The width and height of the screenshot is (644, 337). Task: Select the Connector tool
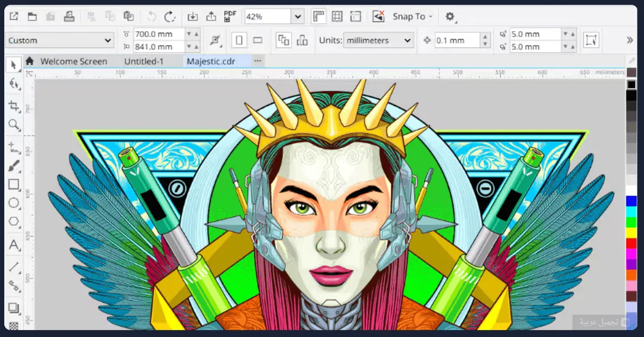click(x=14, y=285)
